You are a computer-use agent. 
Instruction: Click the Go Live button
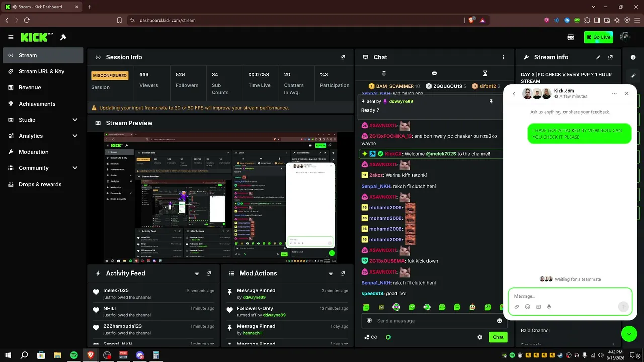coord(598,37)
